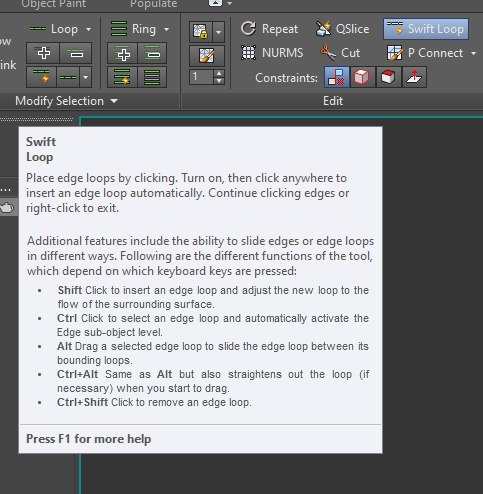483x494 pixels.
Task: Toggle the Swift Loop tool off
Action: click(x=426, y=29)
